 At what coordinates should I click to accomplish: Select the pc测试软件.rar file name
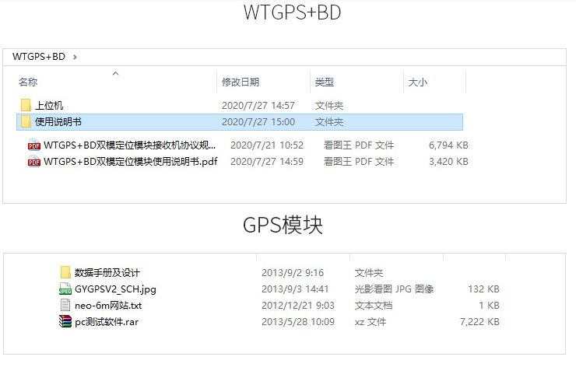tap(107, 322)
